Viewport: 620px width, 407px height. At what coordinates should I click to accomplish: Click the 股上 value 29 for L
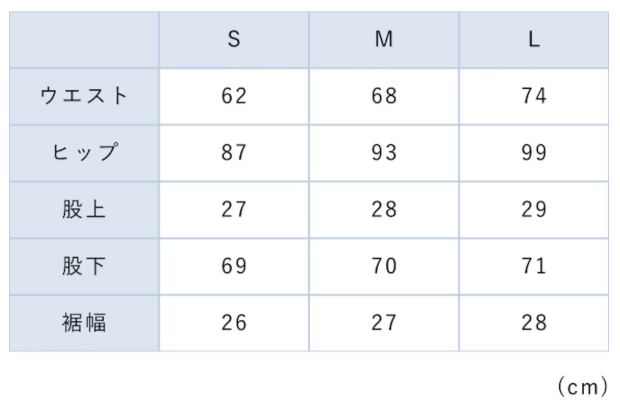coord(534,210)
